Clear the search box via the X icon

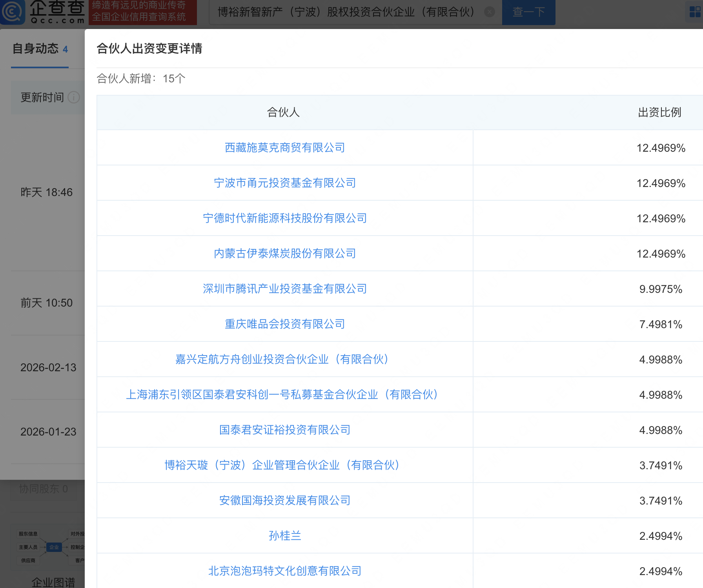[x=489, y=12]
